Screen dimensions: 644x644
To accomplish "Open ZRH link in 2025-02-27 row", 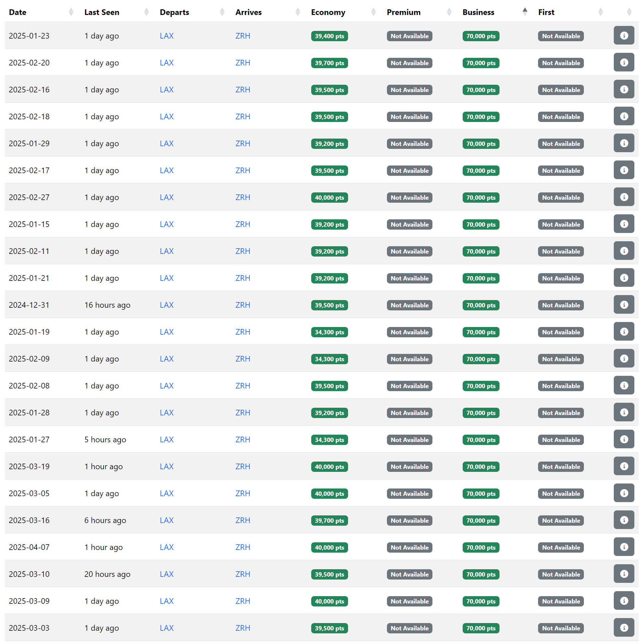I will pos(243,197).
